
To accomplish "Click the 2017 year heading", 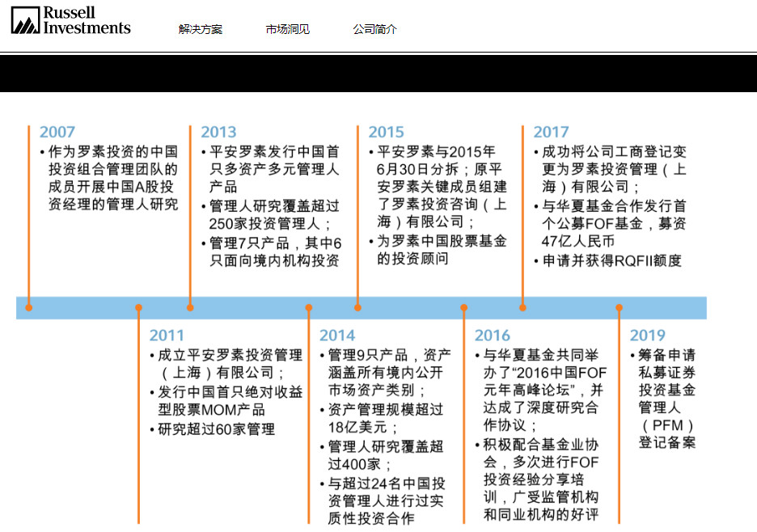I will click(551, 132).
